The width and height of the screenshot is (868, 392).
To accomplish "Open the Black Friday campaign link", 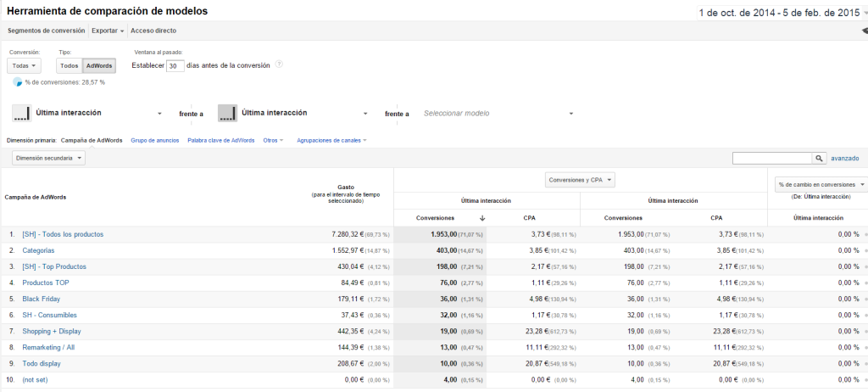I will pos(41,299).
